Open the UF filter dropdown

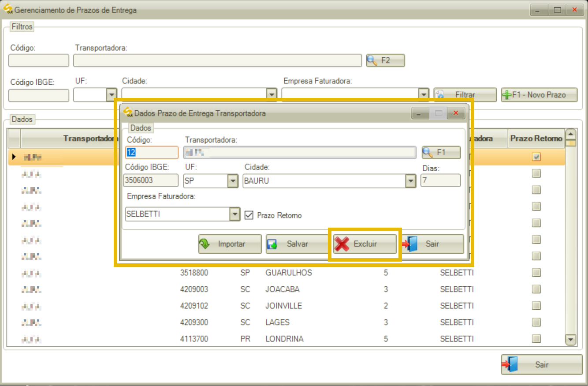(x=112, y=94)
